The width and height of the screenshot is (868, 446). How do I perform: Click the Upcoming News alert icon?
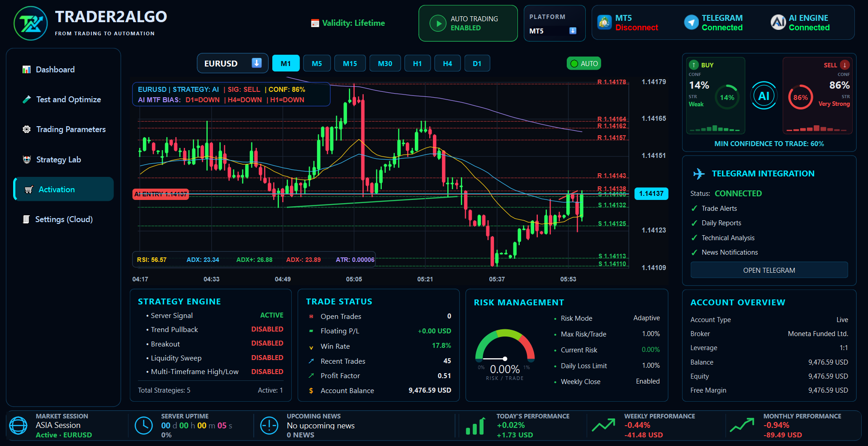[269, 426]
